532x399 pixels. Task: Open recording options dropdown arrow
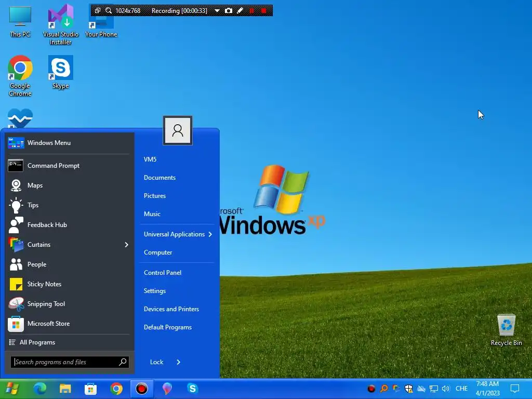pyautogui.click(x=217, y=10)
